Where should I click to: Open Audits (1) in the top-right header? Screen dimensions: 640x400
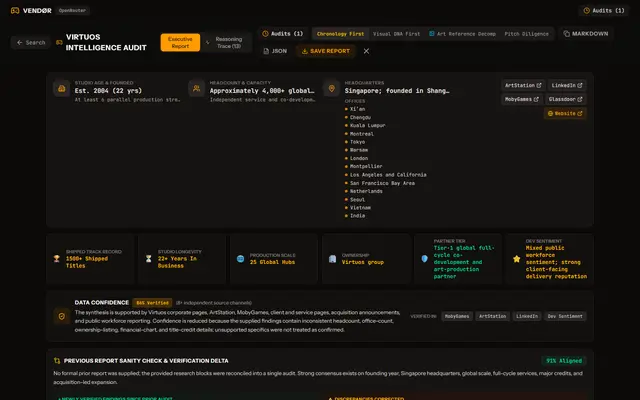(x=604, y=11)
